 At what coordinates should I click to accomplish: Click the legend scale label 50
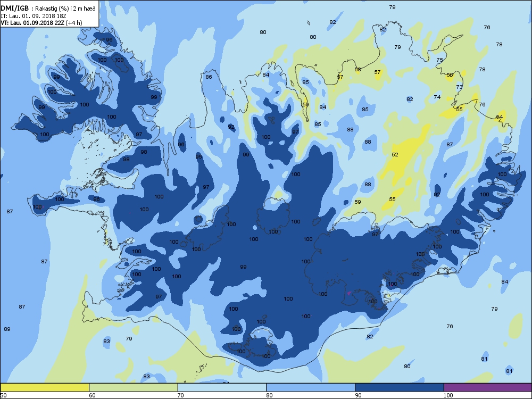click(3, 395)
